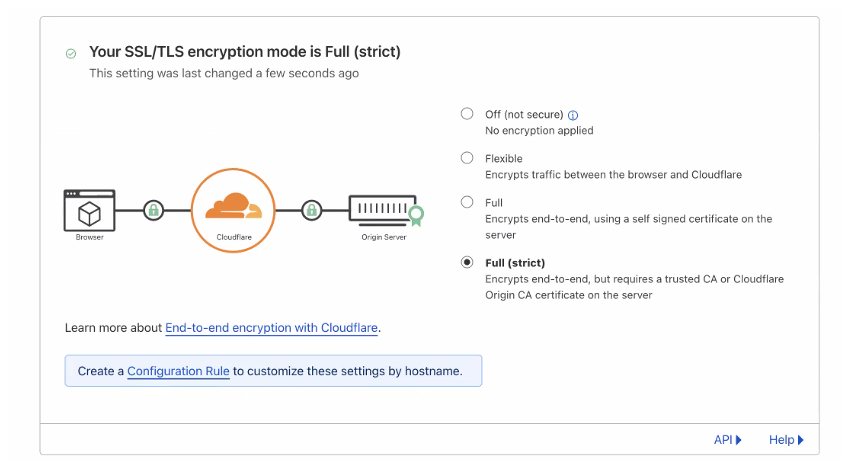Select the Full (strict) radio button
The height and width of the screenshot is (469, 850).
tap(467, 262)
